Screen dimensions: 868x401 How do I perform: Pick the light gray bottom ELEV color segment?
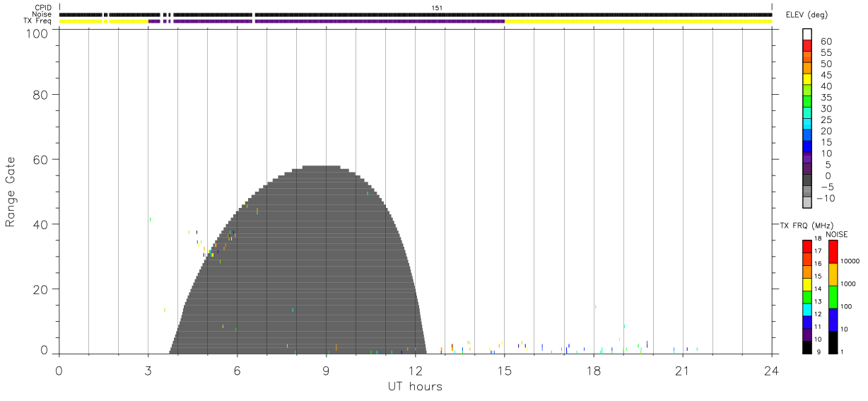pos(807,202)
